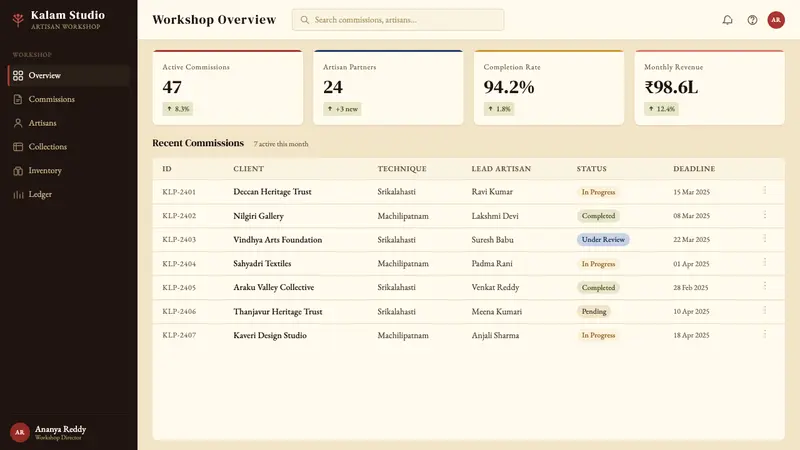Image resolution: width=800 pixels, height=450 pixels.
Task: Open row options for KLP-2407
Action: click(x=764, y=334)
